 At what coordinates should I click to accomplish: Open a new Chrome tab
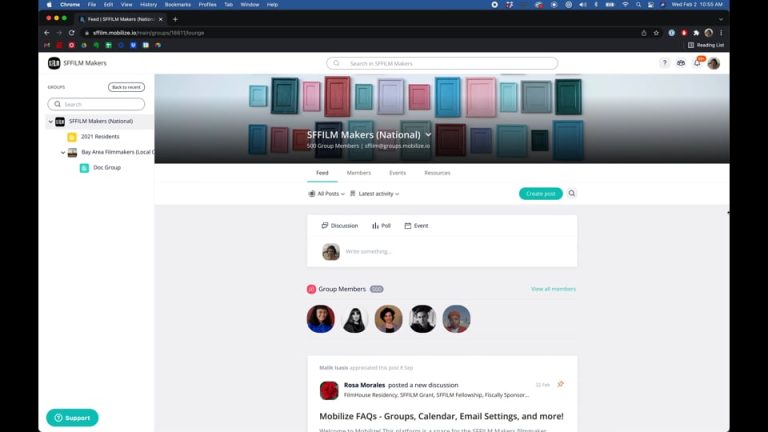click(x=175, y=19)
